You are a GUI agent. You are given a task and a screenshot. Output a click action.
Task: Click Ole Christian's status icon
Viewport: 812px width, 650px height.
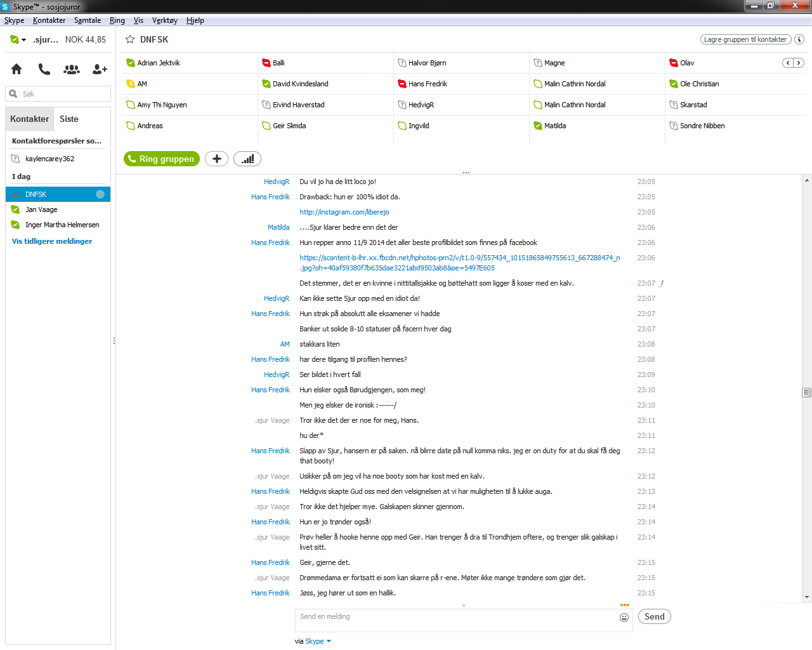(674, 84)
